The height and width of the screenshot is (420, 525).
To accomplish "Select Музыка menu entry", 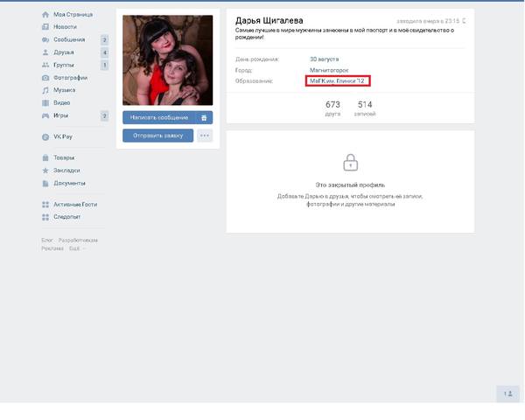I will [64, 90].
